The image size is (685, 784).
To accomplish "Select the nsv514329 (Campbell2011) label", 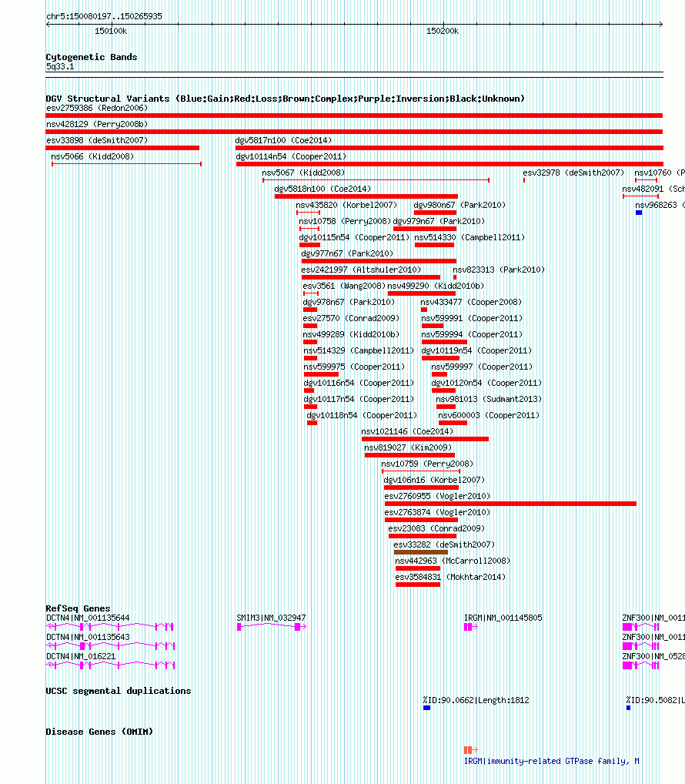I will [x=359, y=350].
